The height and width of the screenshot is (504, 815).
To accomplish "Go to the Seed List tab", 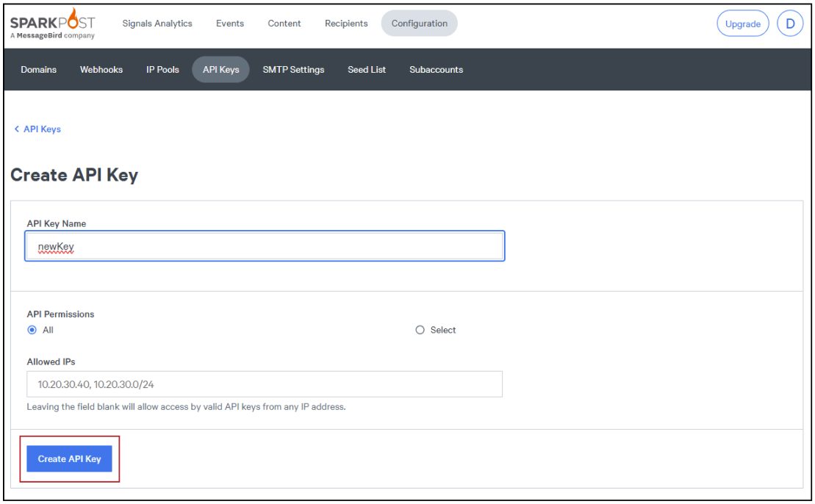I will tap(367, 70).
